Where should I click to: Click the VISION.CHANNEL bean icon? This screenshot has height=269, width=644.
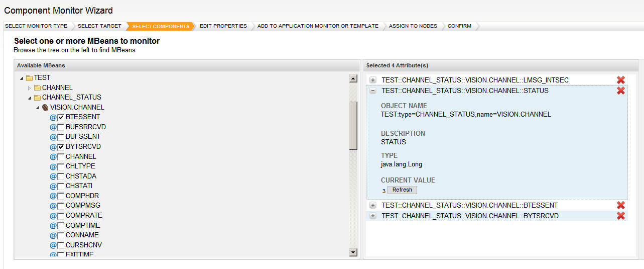(x=45, y=107)
